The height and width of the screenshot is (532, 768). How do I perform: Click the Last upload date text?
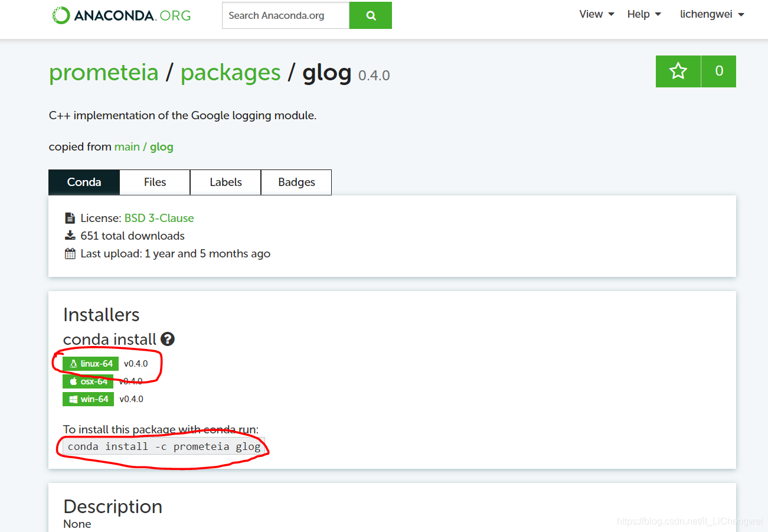click(175, 254)
